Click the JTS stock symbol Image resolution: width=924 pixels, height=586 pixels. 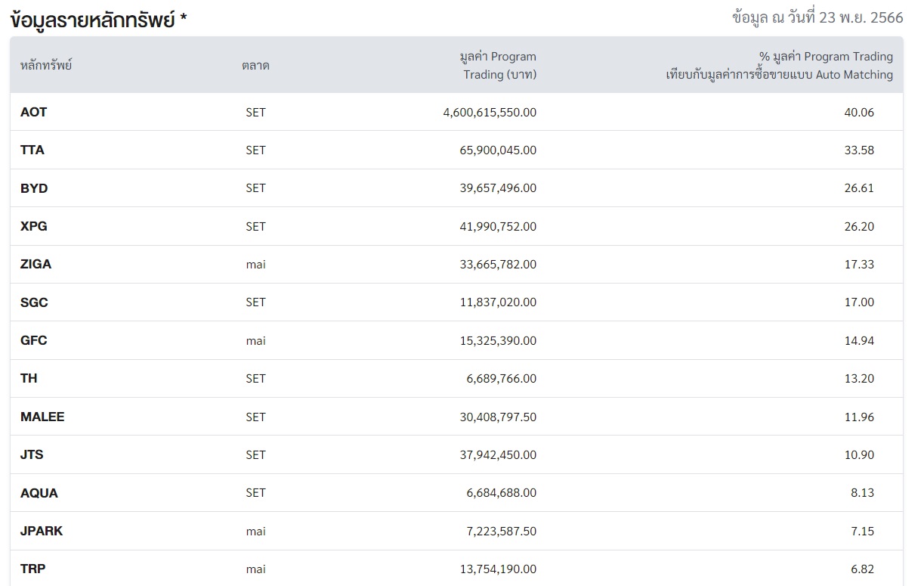pyautogui.click(x=32, y=454)
